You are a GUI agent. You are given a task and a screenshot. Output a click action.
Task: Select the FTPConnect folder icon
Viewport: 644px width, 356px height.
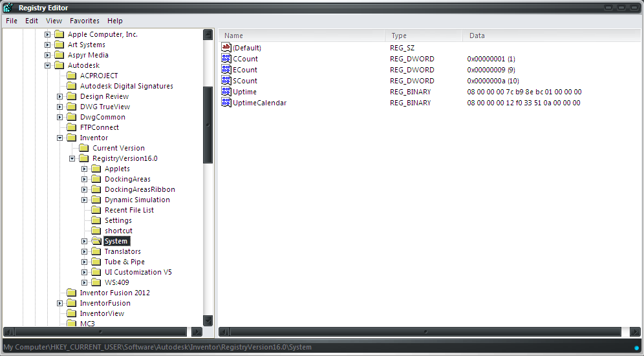coord(72,127)
